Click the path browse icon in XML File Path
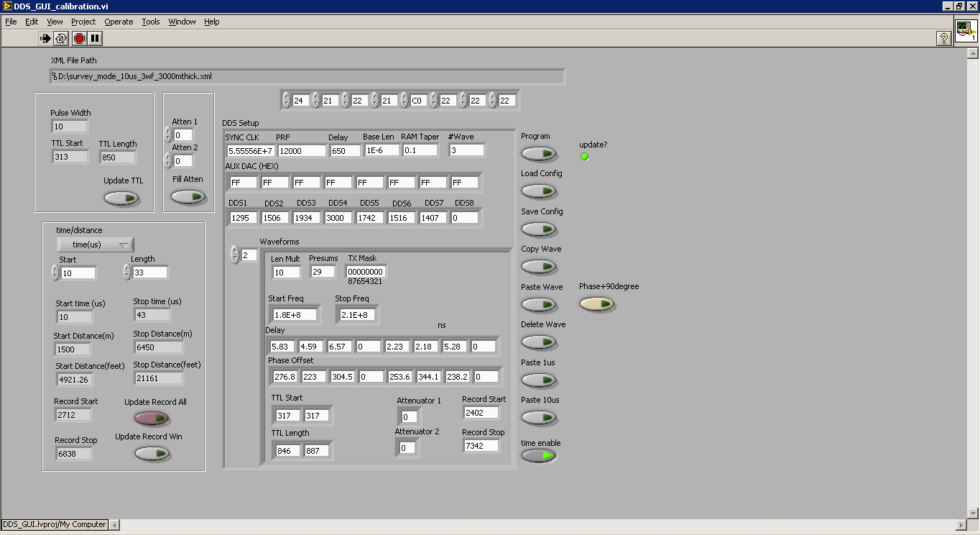 [55, 76]
